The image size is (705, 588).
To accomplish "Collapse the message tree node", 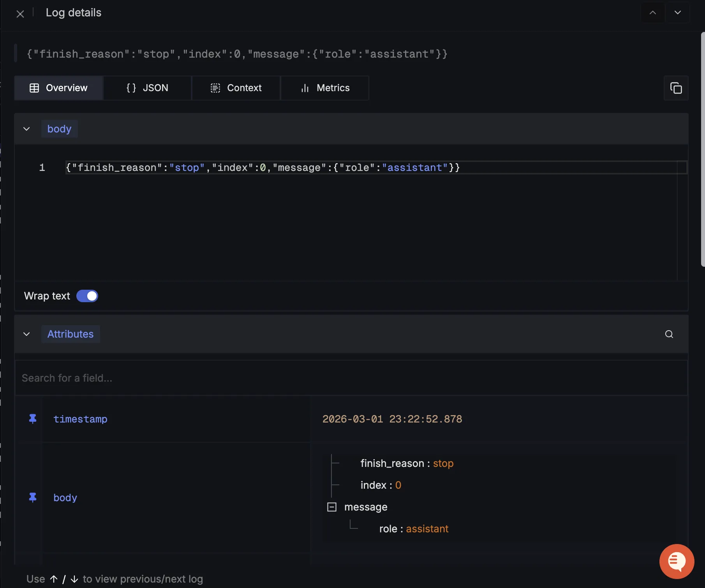I will [x=332, y=507].
